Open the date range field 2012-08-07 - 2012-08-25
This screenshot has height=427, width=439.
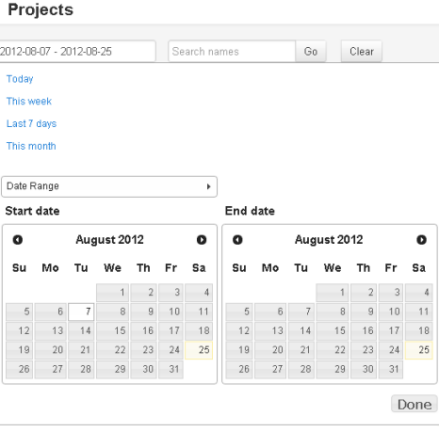77,51
